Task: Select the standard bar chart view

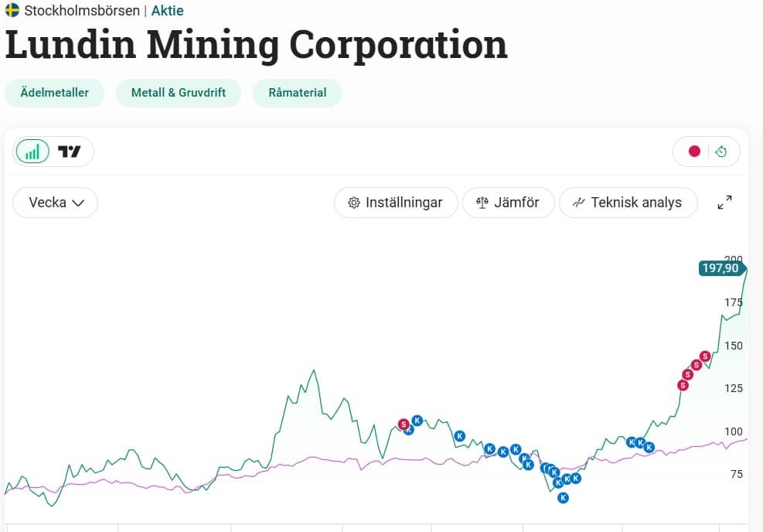Action: click(32, 152)
